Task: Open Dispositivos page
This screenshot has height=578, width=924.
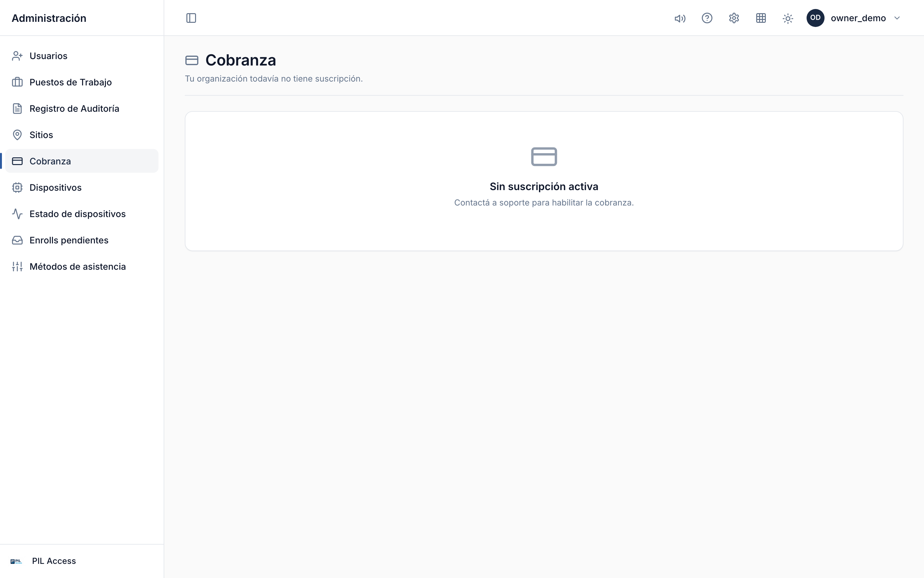Action: pyautogui.click(x=82, y=188)
